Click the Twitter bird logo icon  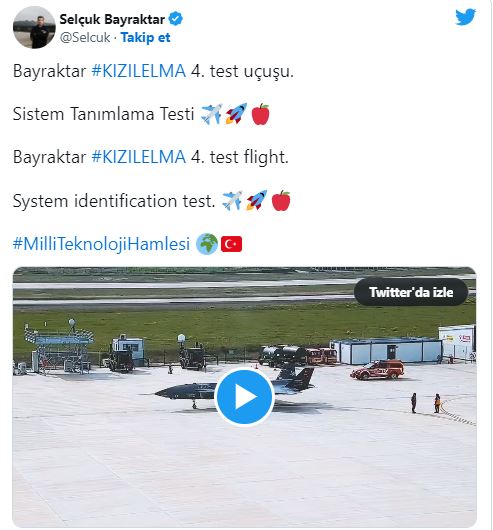[465, 17]
